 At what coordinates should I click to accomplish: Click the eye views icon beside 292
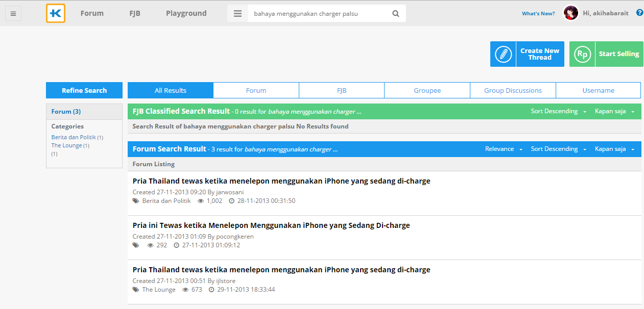point(151,245)
